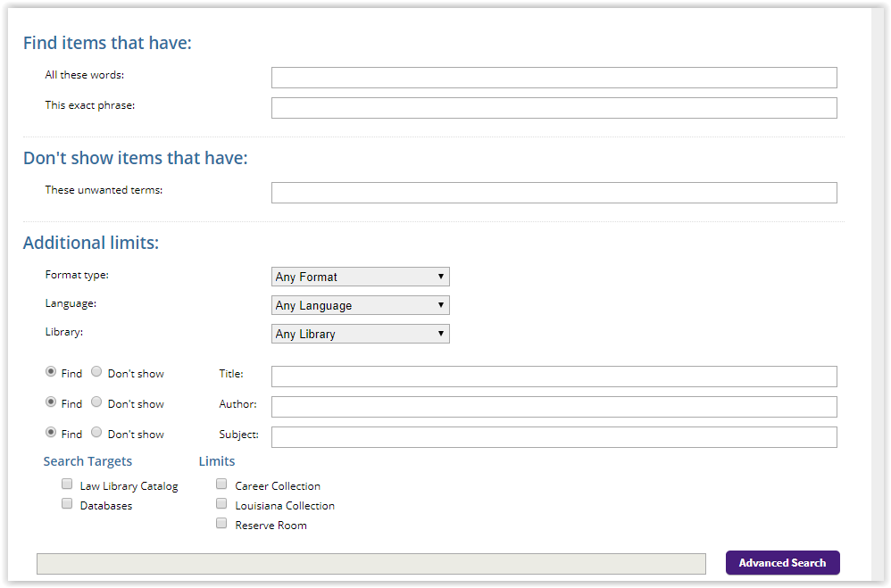Select Find radio button for Title
891x588 pixels.
tap(51, 371)
